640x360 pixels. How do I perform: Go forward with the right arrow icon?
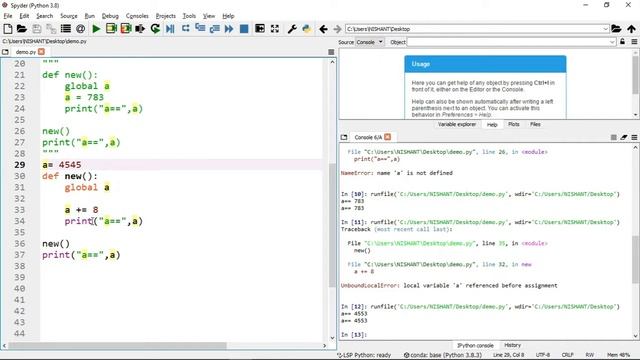pos(337,29)
